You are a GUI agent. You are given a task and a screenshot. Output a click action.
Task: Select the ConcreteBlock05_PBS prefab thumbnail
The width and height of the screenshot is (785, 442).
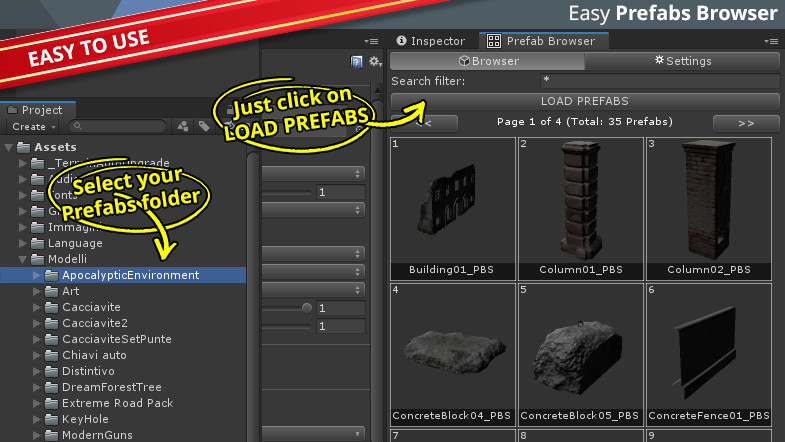[581, 354]
